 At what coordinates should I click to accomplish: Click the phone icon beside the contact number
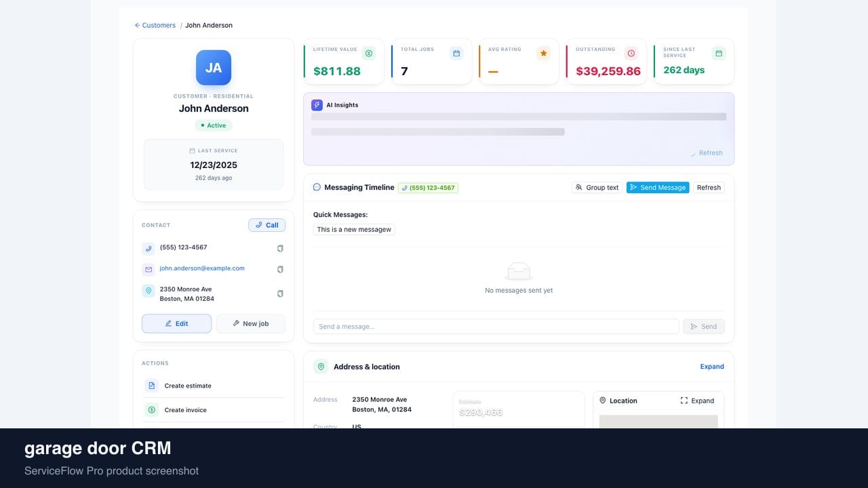tap(149, 249)
